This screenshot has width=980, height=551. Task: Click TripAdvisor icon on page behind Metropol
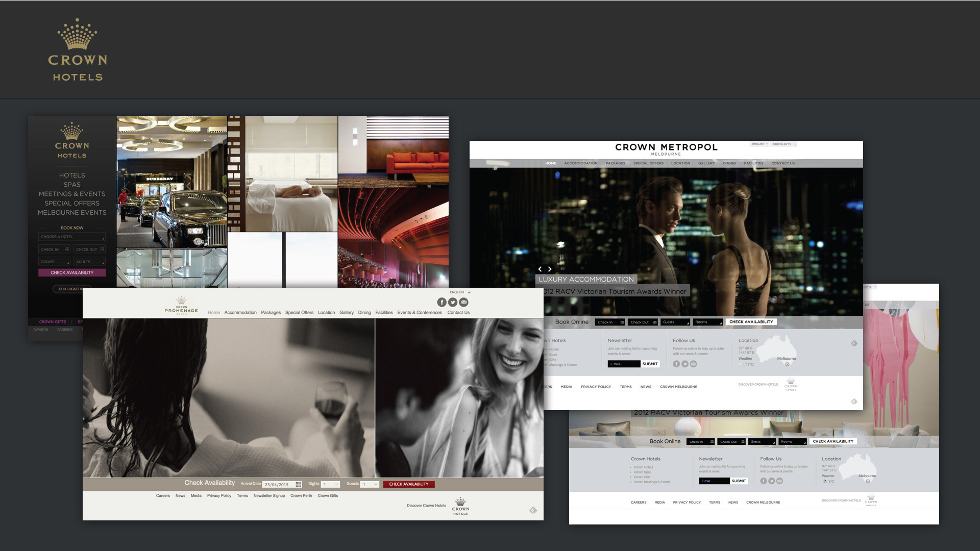780,481
